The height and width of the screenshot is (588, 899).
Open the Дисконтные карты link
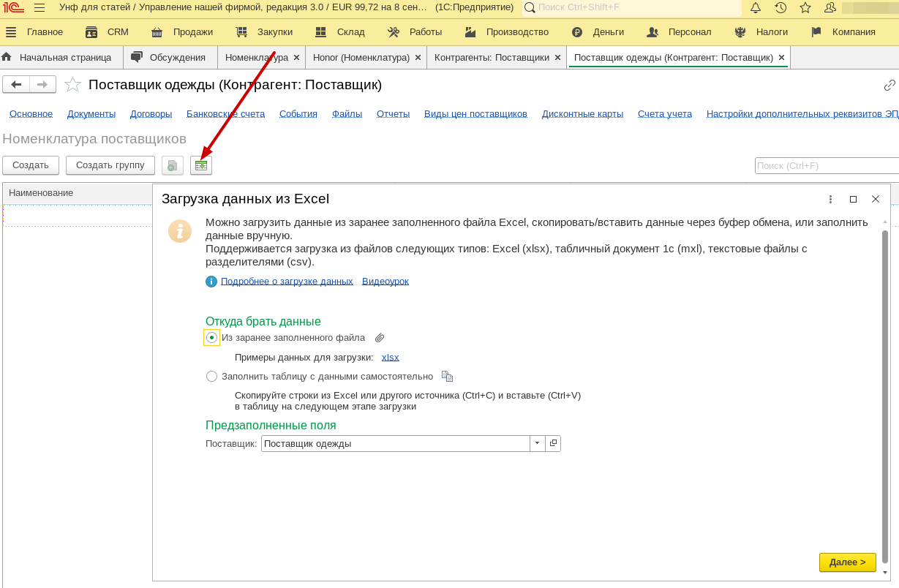click(x=582, y=114)
